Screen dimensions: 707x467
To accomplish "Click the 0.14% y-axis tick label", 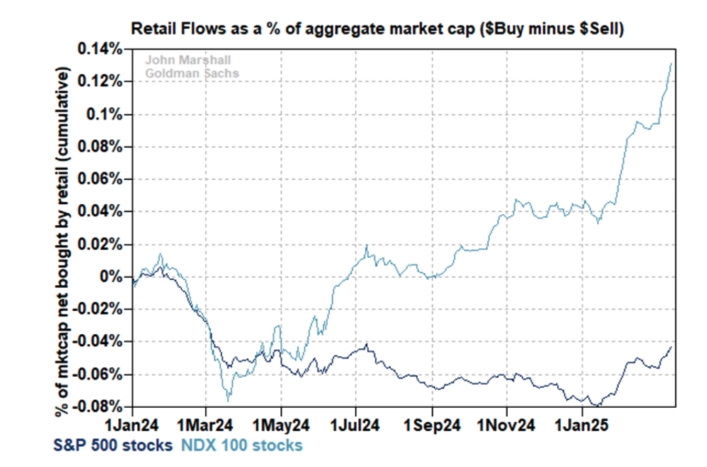I will (x=103, y=49).
